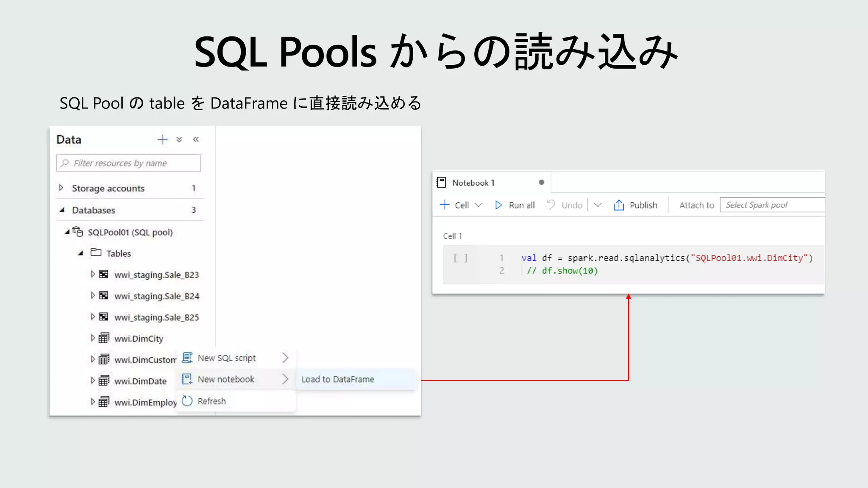Viewport: 868px width, 488px height.
Task: Select New notebook context menu item
Action: pyautogui.click(x=236, y=379)
